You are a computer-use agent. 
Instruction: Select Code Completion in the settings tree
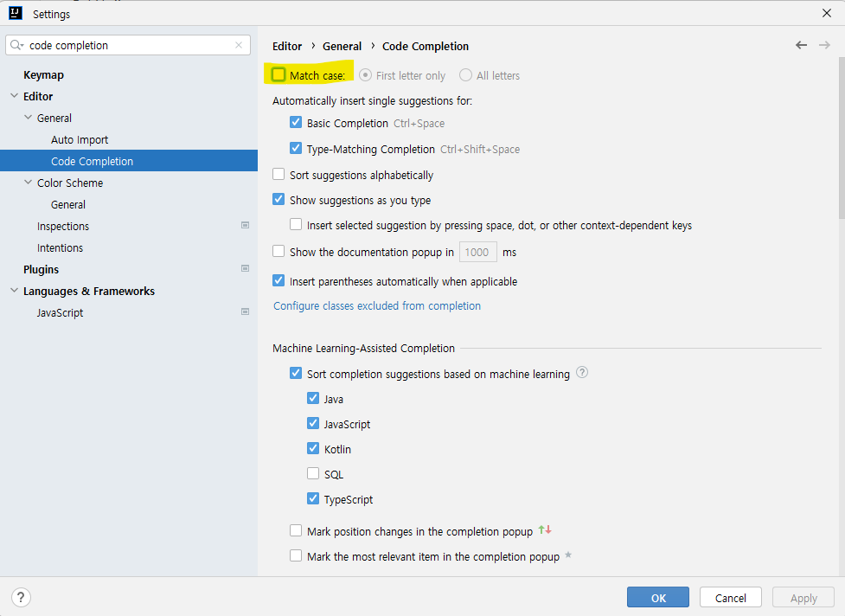[129, 161]
